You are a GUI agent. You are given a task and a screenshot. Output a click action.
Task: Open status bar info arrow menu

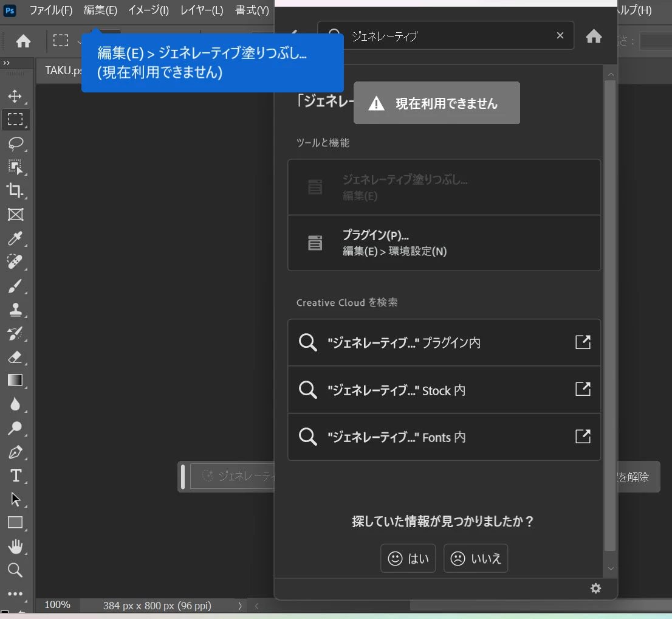coord(240,606)
